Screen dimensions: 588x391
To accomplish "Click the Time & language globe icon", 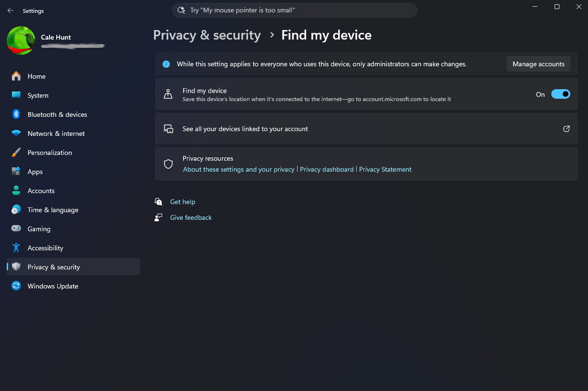I will click(16, 210).
